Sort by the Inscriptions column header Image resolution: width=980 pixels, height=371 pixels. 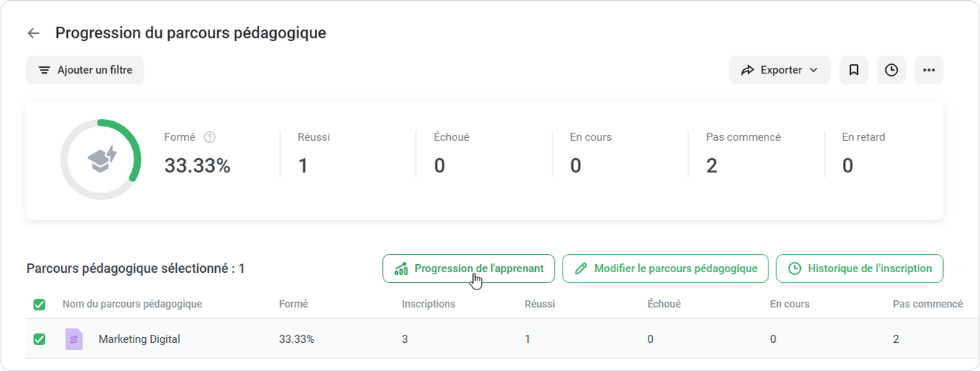[428, 304]
